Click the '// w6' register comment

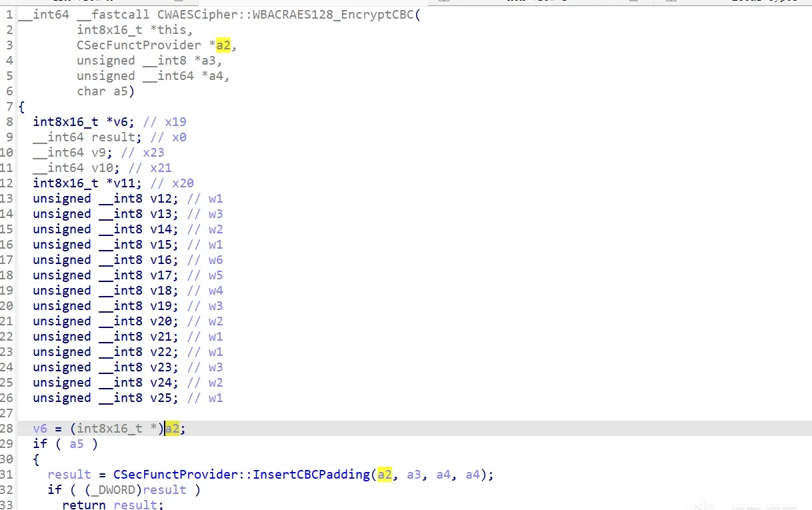tap(205, 259)
